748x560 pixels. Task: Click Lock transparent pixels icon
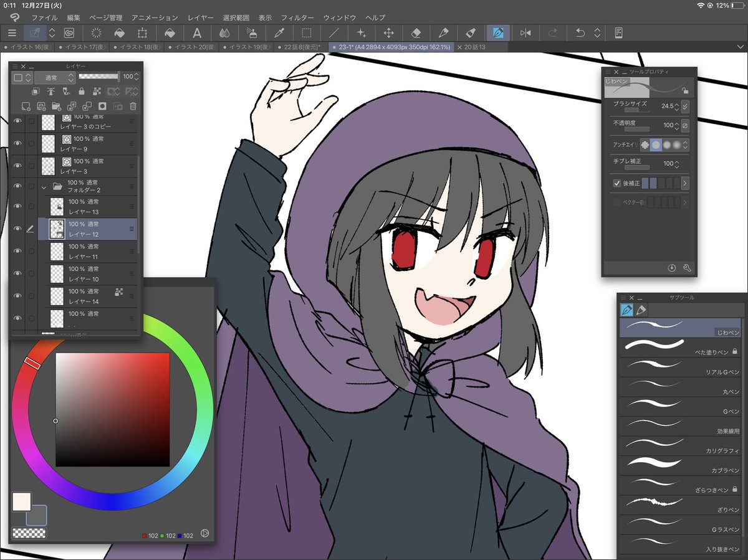click(x=97, y=92)
